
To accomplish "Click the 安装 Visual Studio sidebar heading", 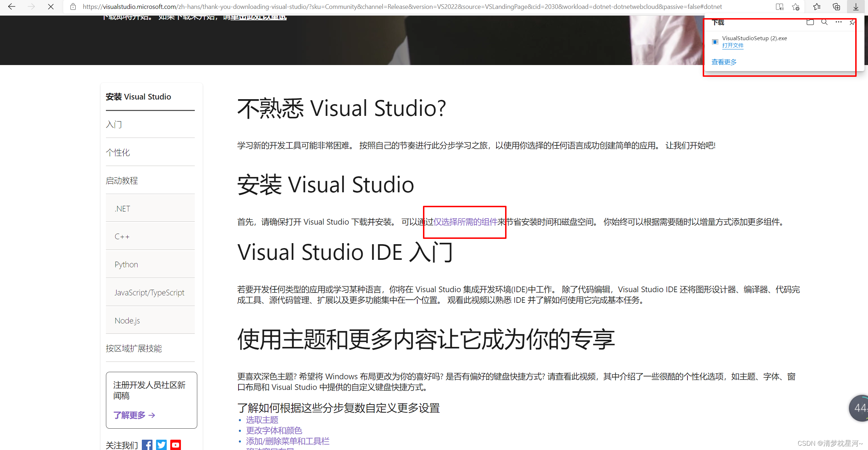I will click(138, 97).
